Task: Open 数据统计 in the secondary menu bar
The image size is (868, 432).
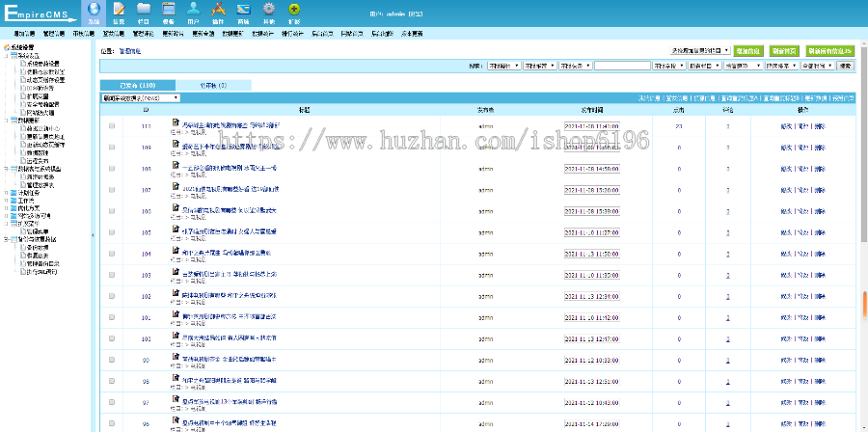Action: click(263, 34)
